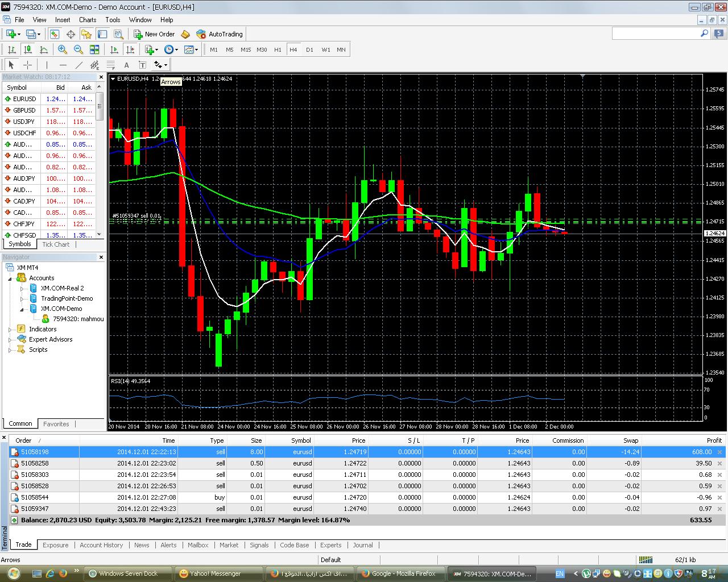The height and width of the screenshot is (582, 728).
Task: Open the Charts menu
Action: [88, 19]
